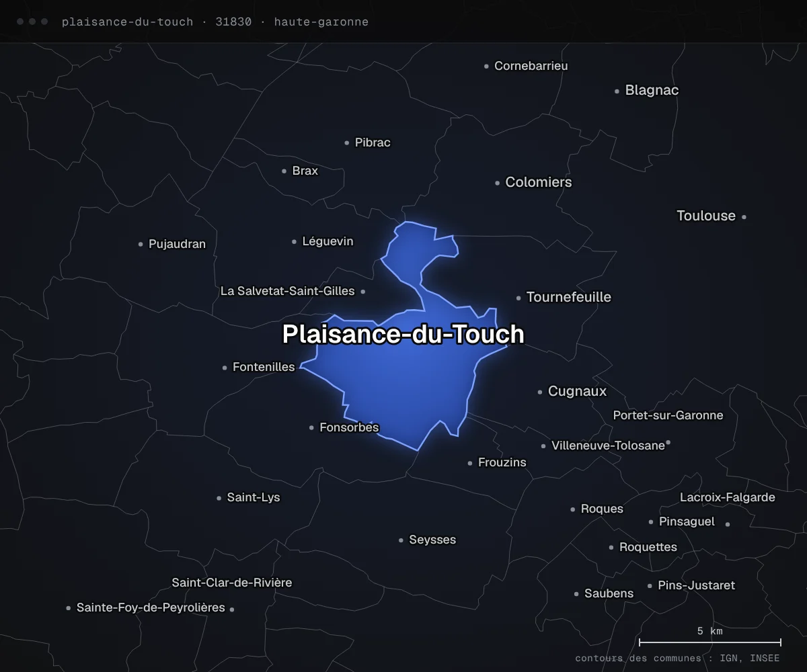
Task: Click the Blagnac location marker dot
Action: (617, 91)
